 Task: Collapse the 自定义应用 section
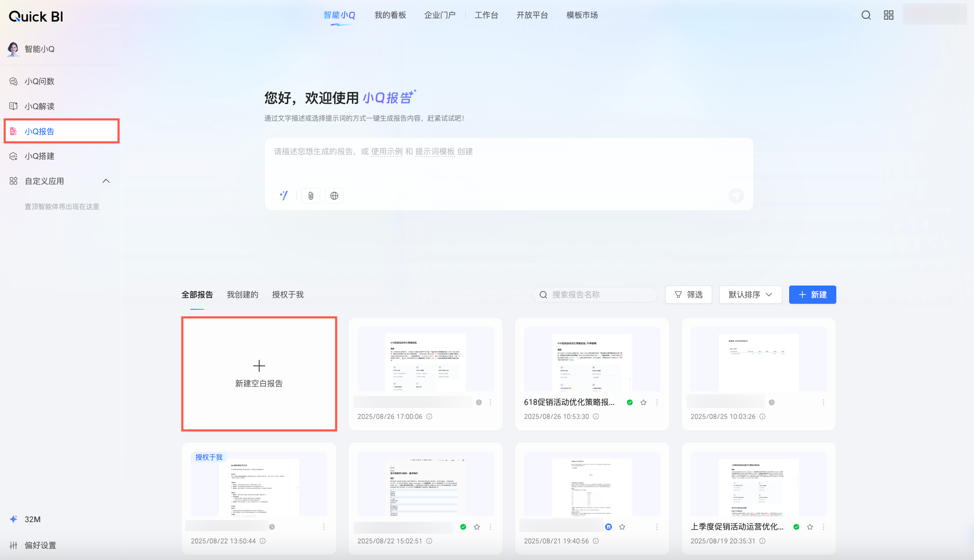point(106,181)
